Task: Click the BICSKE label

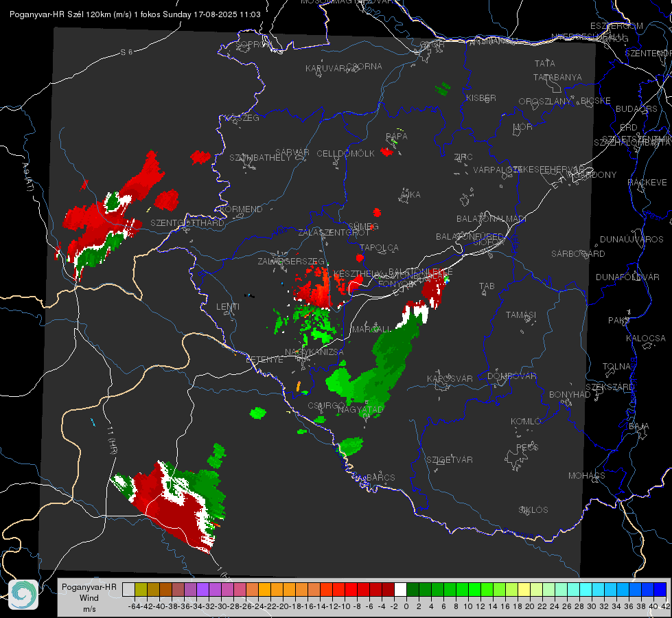Action: 596,101
